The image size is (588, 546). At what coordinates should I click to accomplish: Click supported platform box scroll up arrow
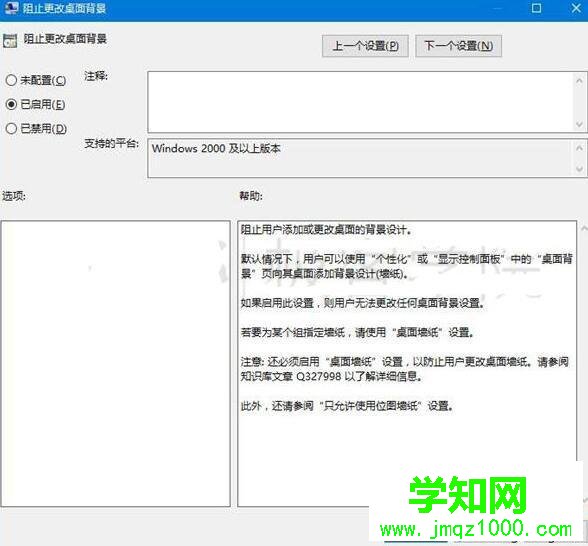click(579, 148)
